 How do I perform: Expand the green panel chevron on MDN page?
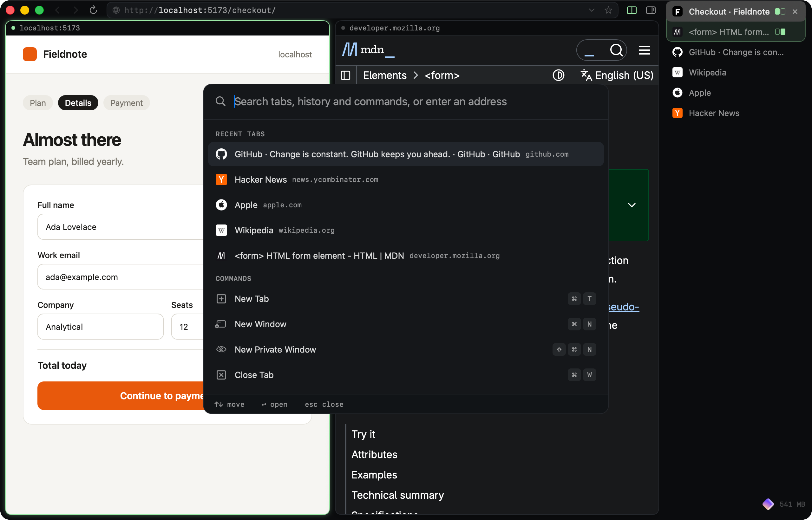[631, 205]
